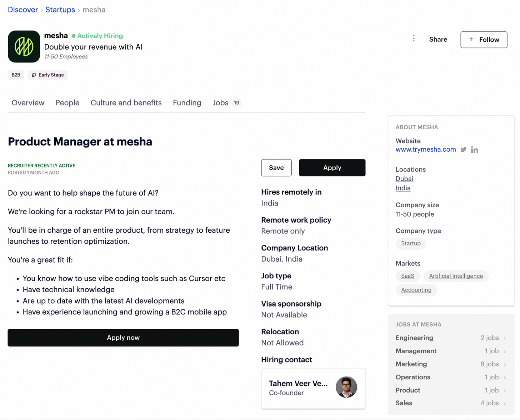Open mesha's Twitter profile icon
This screenshot has width=520, height=420.
(463, 150)
